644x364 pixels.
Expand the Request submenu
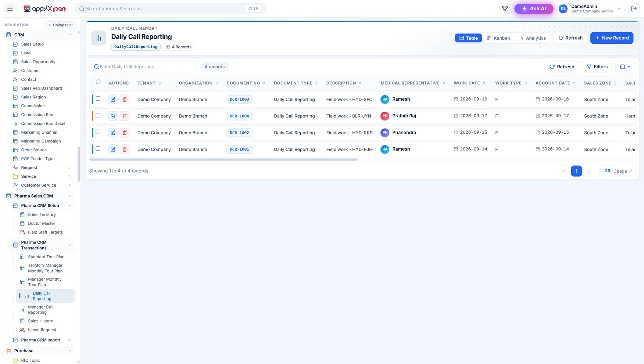[x=69, y=167]
